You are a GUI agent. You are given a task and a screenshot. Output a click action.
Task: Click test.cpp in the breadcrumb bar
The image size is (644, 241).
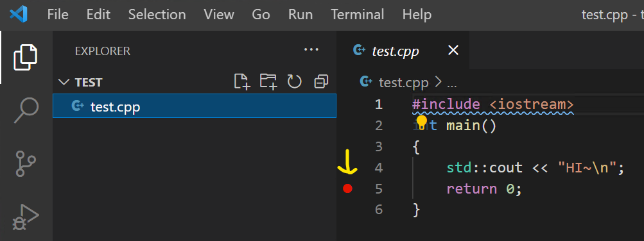(x=404, y=83)
